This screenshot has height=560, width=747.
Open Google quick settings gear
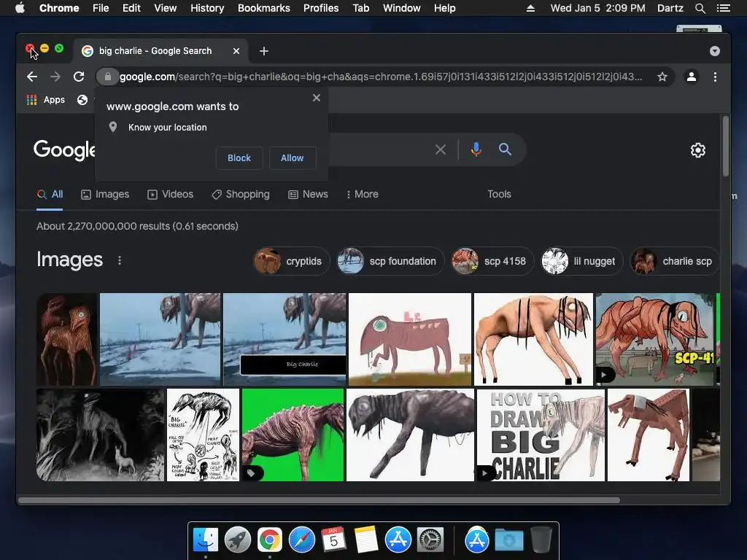click(698, 150)
